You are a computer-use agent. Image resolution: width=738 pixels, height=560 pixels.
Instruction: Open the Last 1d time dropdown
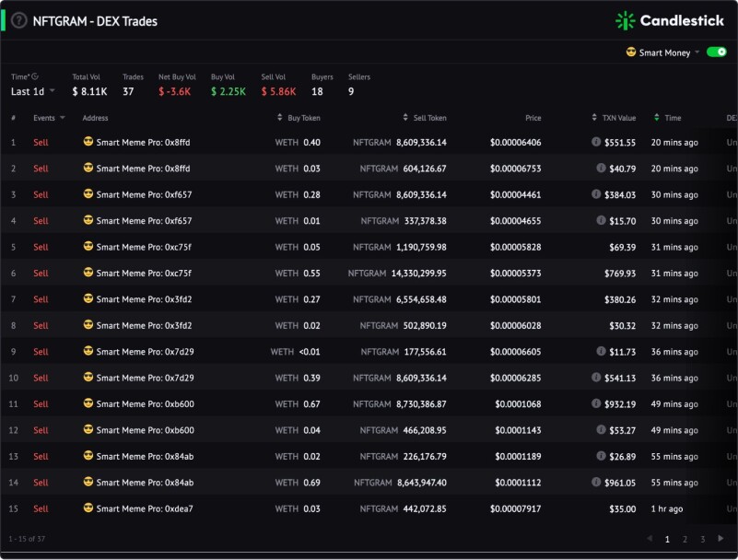(32, 91)
